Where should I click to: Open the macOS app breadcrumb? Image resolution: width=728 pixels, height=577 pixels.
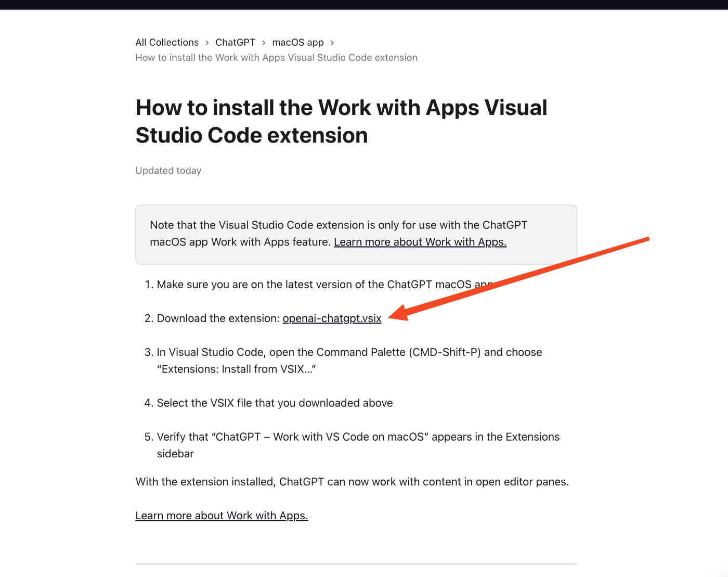pos(298,42)
